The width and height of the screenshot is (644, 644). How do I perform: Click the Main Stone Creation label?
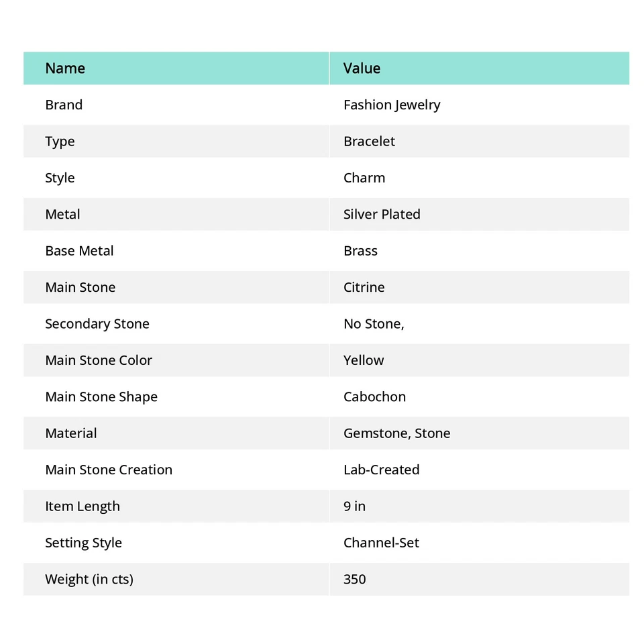[109, 470]
